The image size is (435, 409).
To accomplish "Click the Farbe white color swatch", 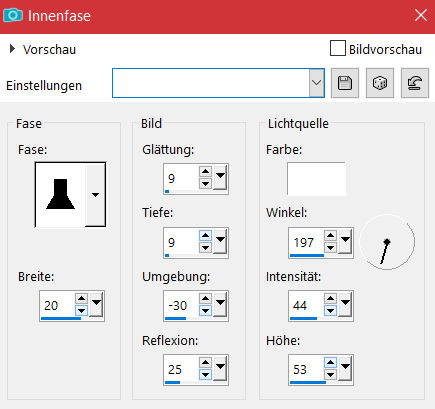I will coord(316,179).
